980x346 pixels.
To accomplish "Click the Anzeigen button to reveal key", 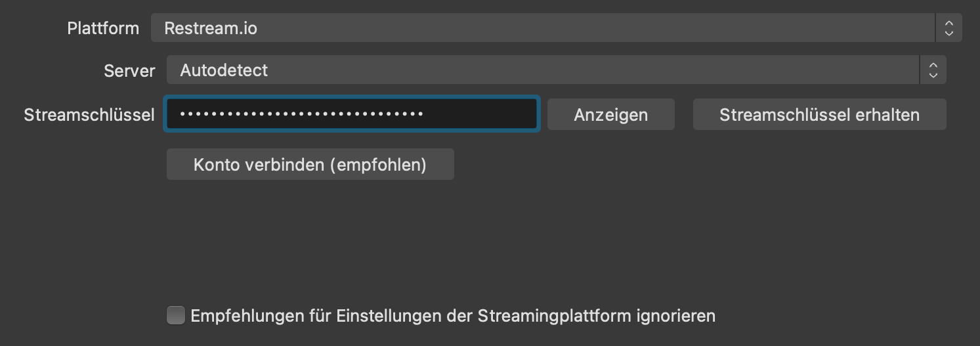I will pyautogui.click(x=610, y=115).
